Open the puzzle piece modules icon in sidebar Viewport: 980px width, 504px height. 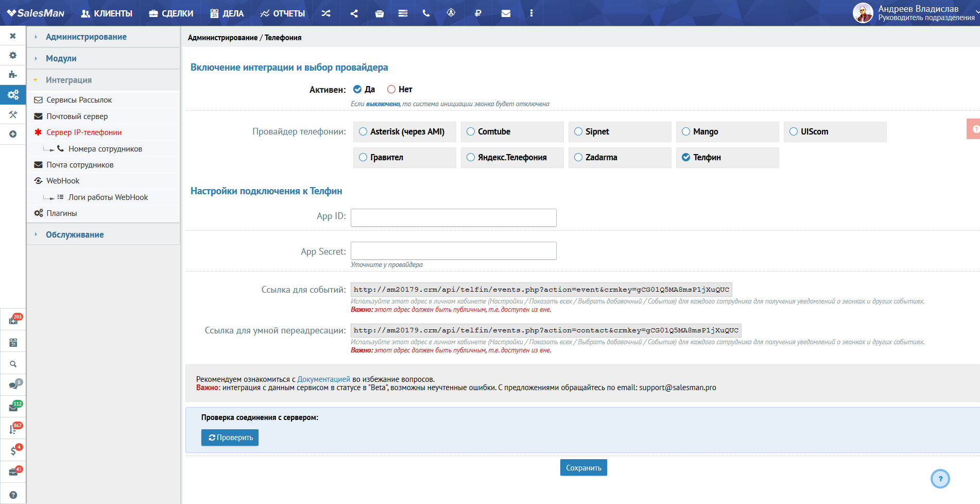[13, 75]
